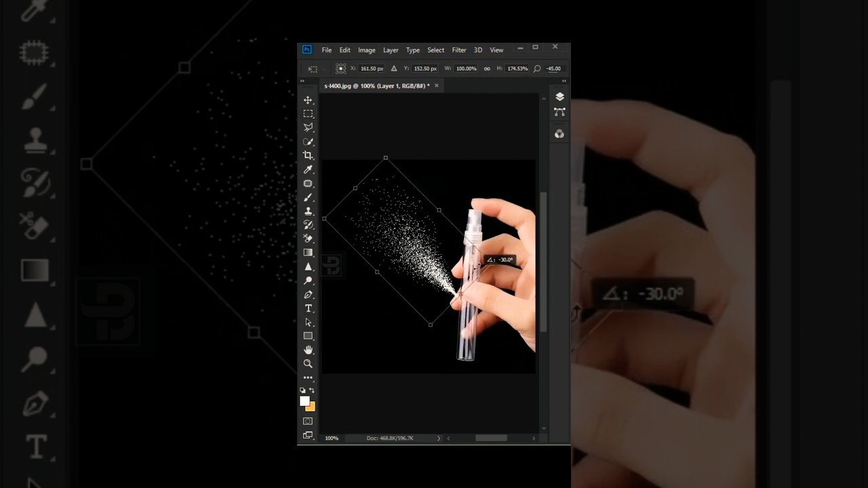Open the Filter menu
Screen dimensions: 868x488
click(x=459, y=50)
